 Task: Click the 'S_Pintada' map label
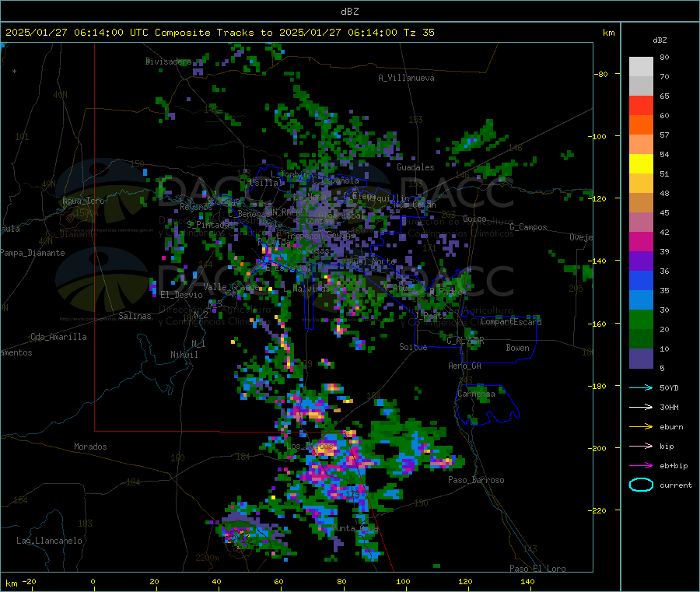click(208, 225)
